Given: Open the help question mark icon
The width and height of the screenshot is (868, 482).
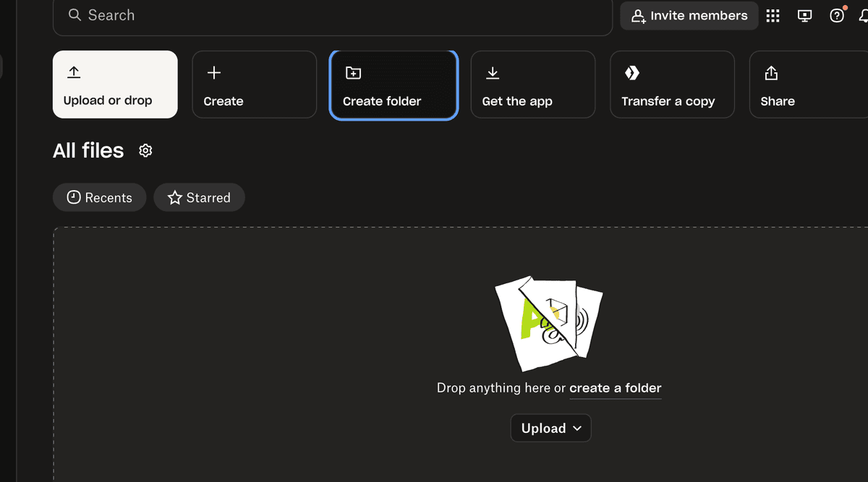Looking at the screenshot, I should (836, 15).
